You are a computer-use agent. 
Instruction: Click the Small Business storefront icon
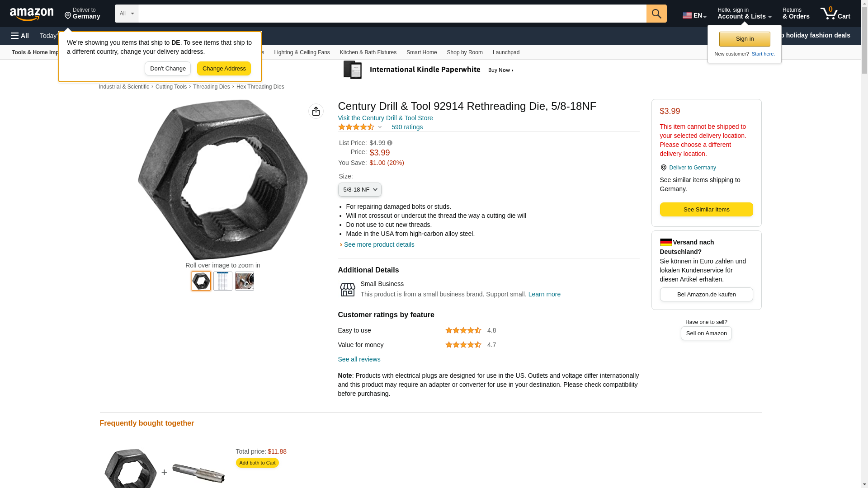click(347, 289)
